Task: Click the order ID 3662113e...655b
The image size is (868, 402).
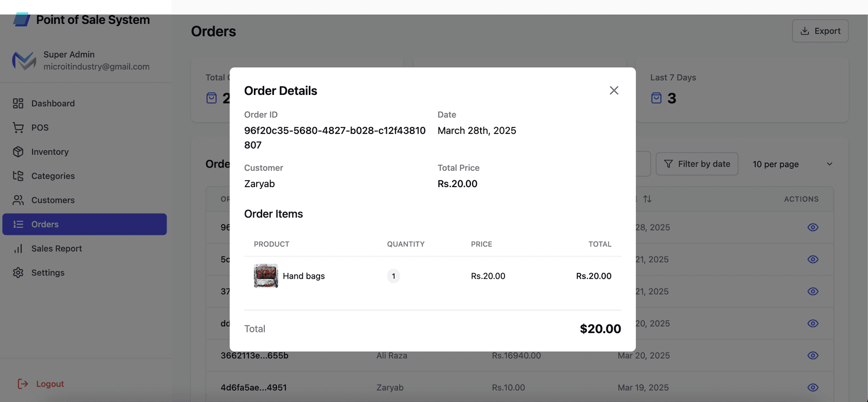Action: point(254,355)
